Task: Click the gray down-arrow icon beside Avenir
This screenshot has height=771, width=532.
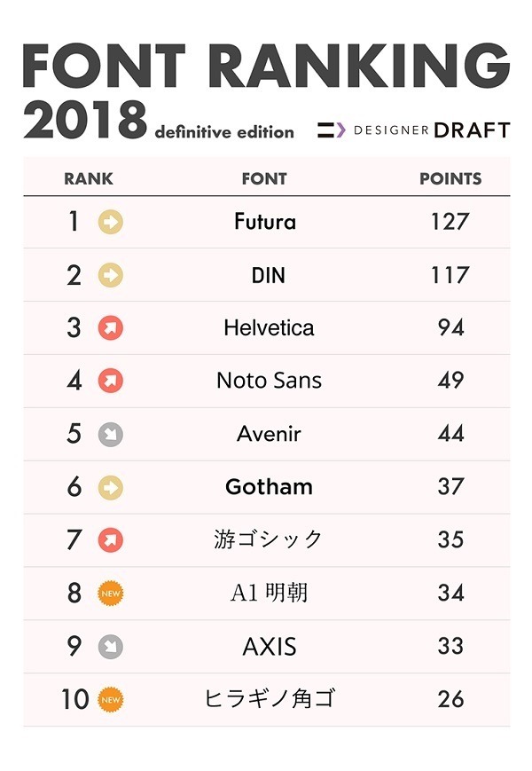Action: click(111, 435)
